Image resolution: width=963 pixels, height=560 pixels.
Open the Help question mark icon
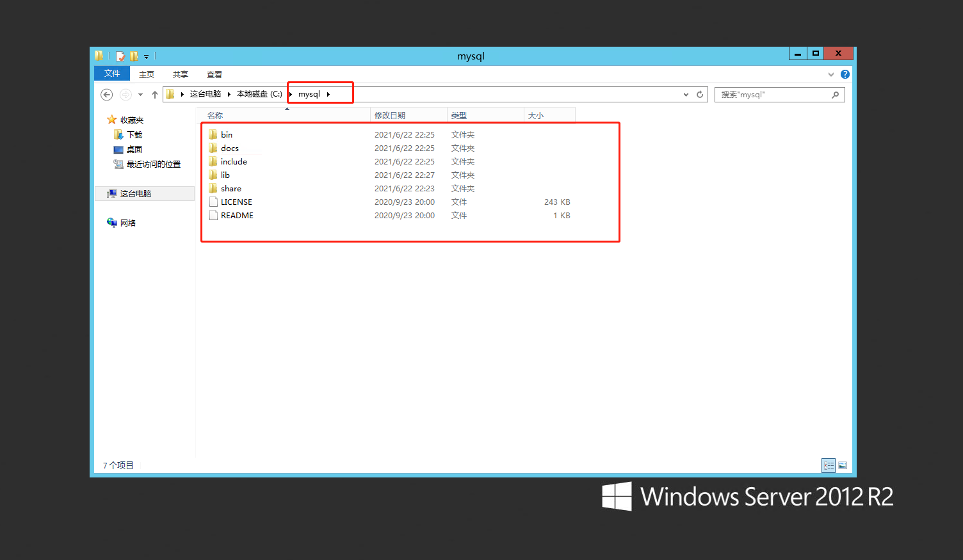(x=845, y=74)
